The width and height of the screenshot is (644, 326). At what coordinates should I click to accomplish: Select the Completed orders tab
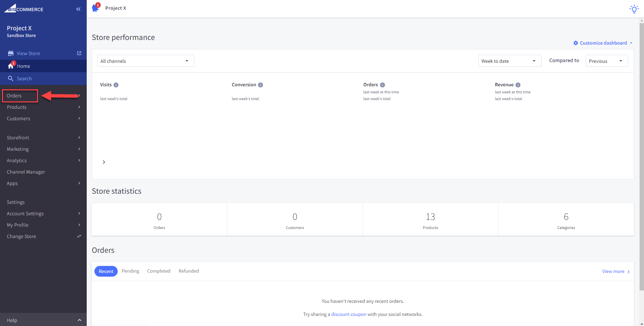(159, 271)
